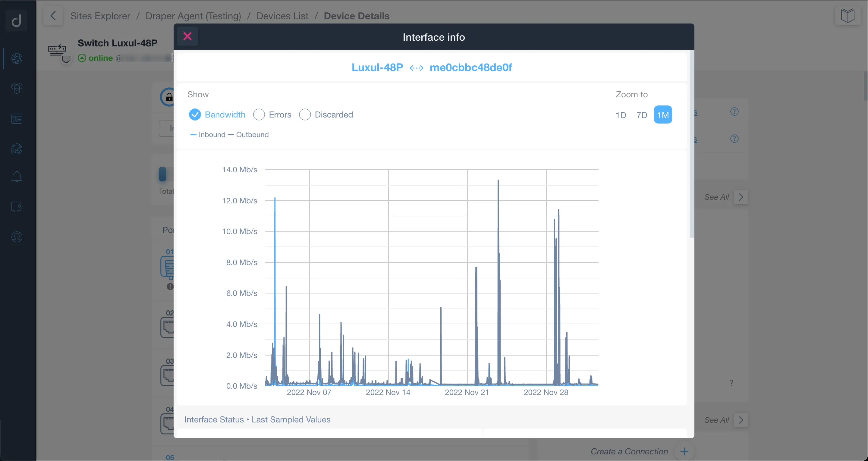Close the Interface info dialog
This screenshot has width=868, height=461.
(x=187, y=36)
